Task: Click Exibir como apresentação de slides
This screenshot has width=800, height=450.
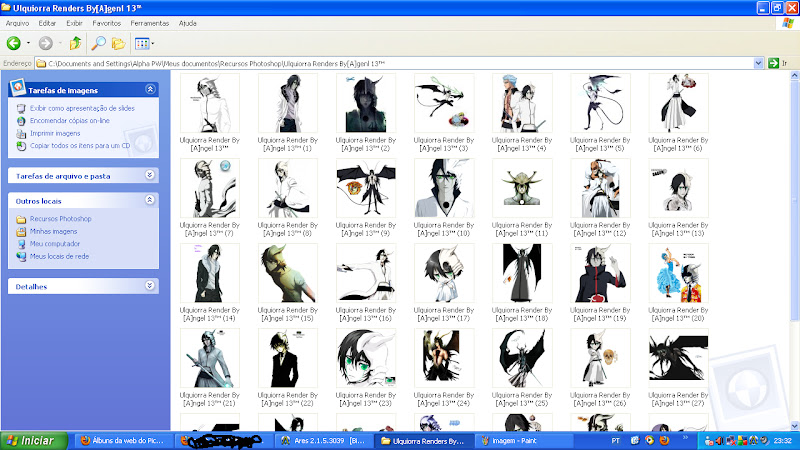Action: (x=82, y=108)
